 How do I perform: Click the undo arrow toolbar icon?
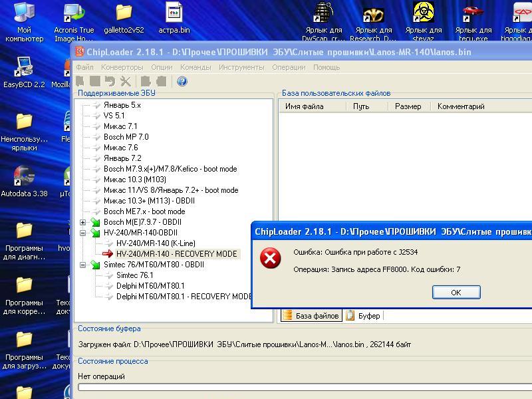click(110, 81)
